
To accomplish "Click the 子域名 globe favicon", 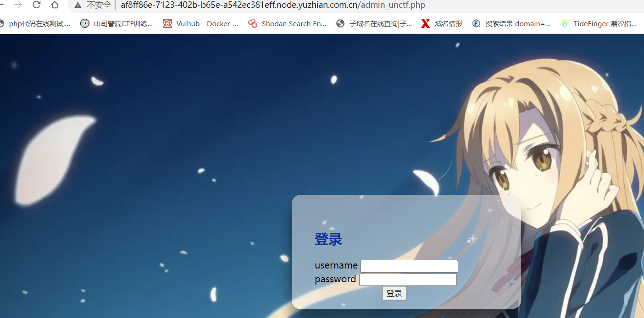I will coord(340,23).
